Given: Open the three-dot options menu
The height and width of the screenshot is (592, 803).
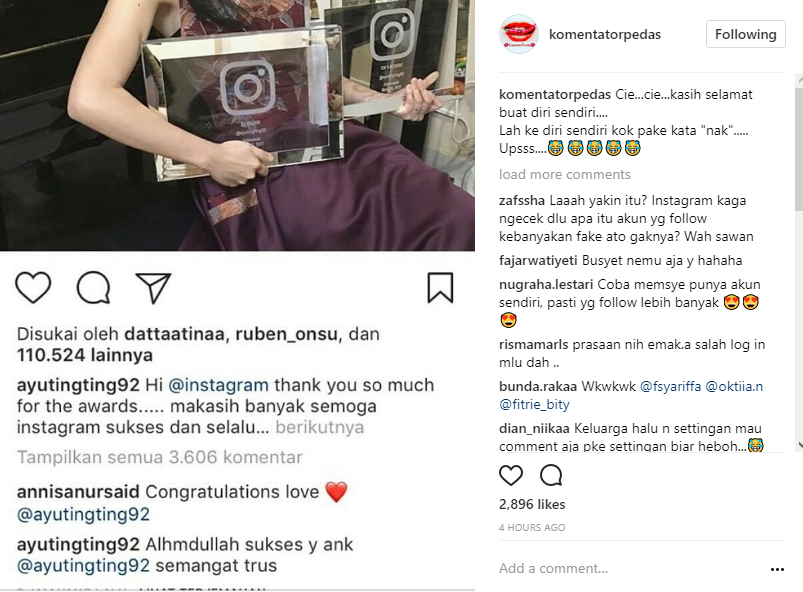Looking at the screenshot, I should point(777,569).
